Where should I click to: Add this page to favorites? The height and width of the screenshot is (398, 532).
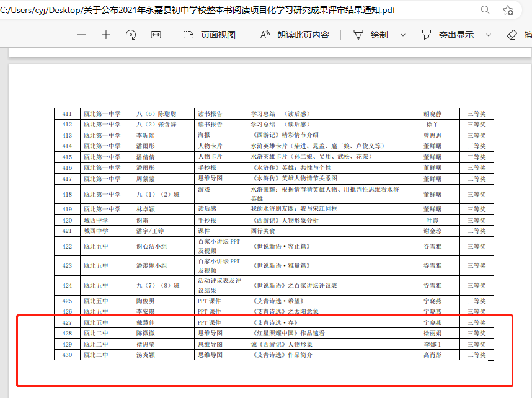click(x=508, y=10)
